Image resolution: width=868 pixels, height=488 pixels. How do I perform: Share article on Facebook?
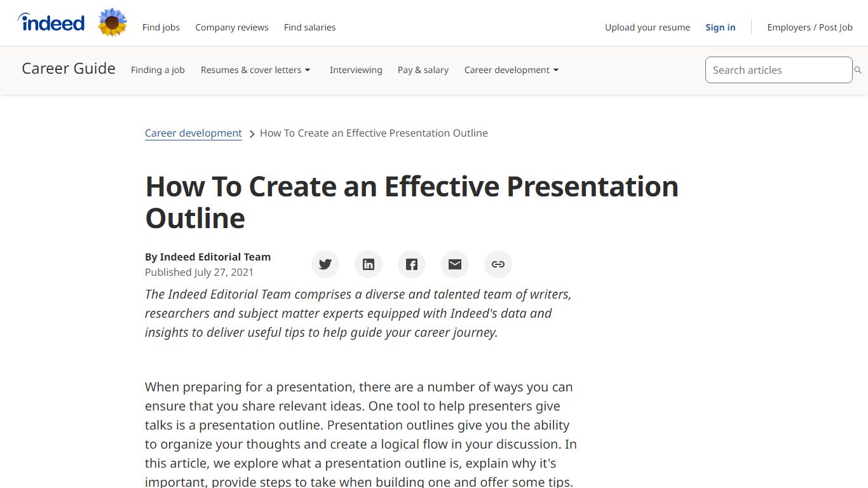pyautogui.click(x=412, y=264)
